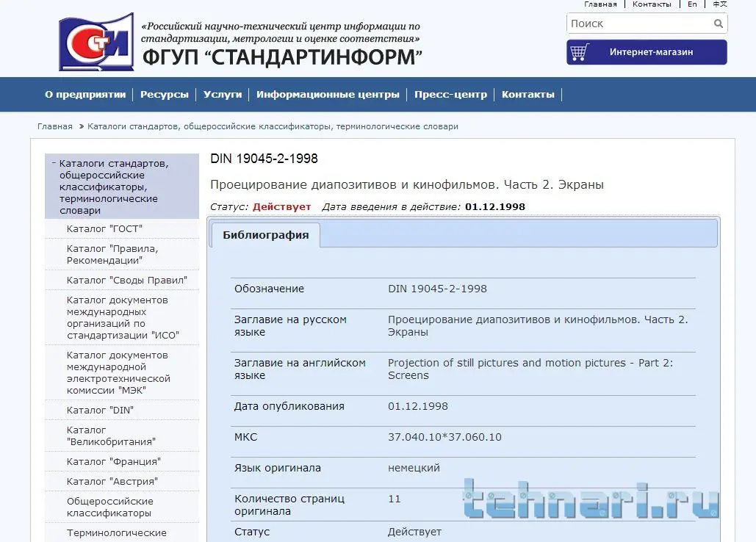Click the Обозначение row label
Image resolution: width=756 pixels, height=542 pixels.
tap(269, 289)
